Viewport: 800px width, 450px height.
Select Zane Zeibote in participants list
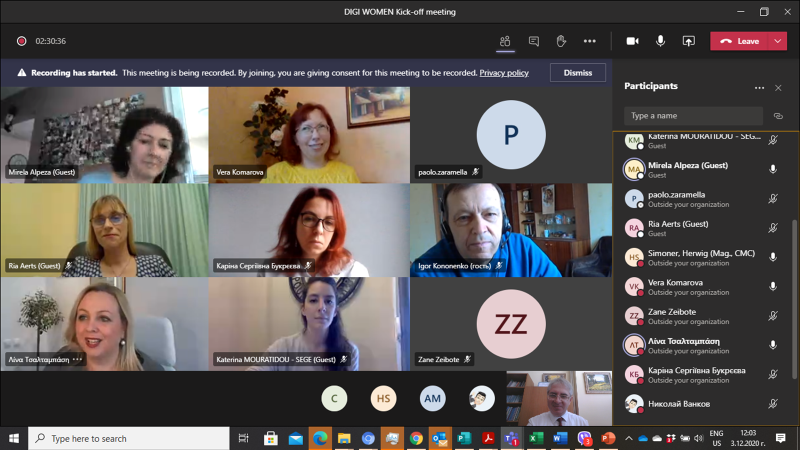click(704, 316)
